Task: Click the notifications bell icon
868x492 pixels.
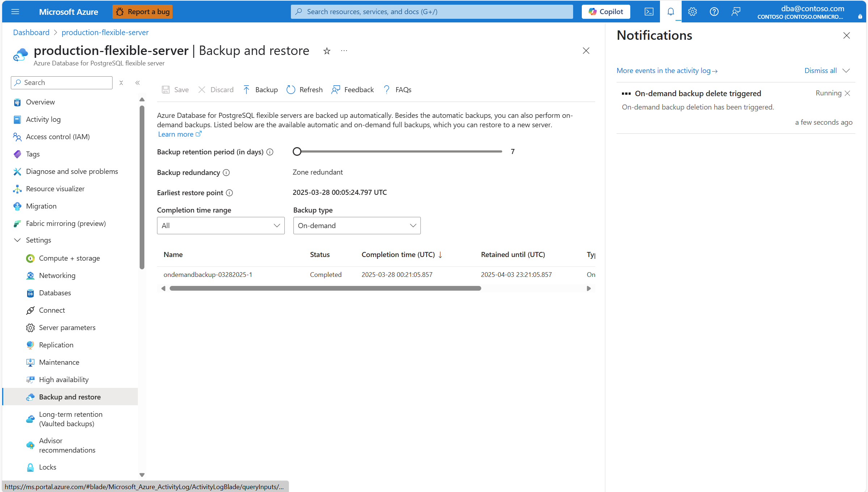Action: pyautogui.click(x=670, y=12)
